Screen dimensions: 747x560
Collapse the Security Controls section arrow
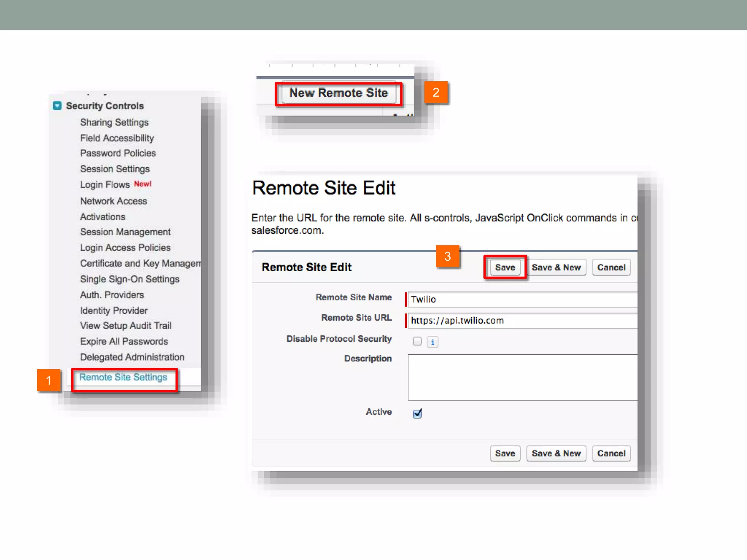(57, 106)
